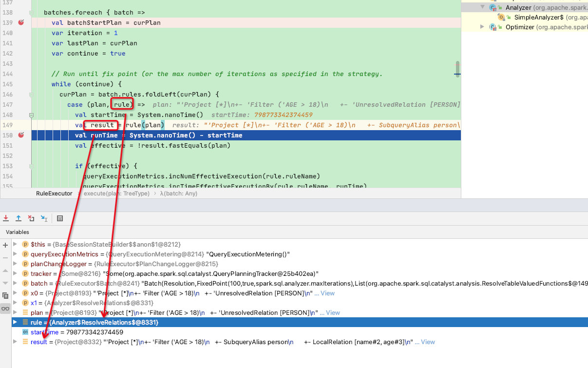Image resolution: width=588 pixels, height=368 pixels.
Task: Click line 141 var lastPlan = curPlan
Action: point(95,43)
